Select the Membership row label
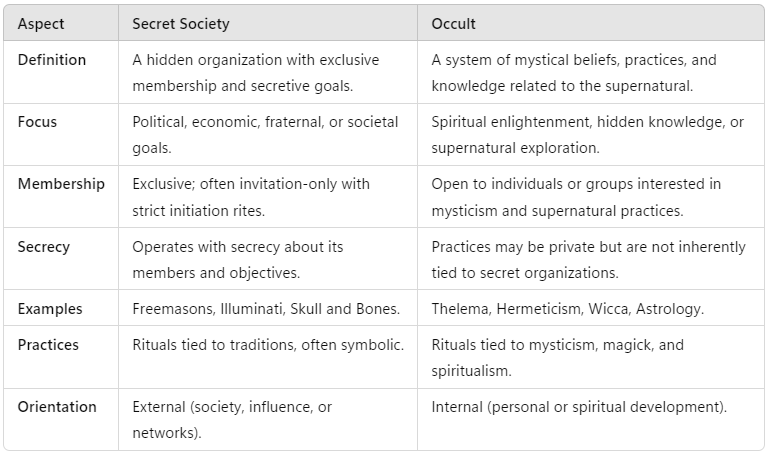This screenshot has width=769, height=456. (x=61, y=184)
